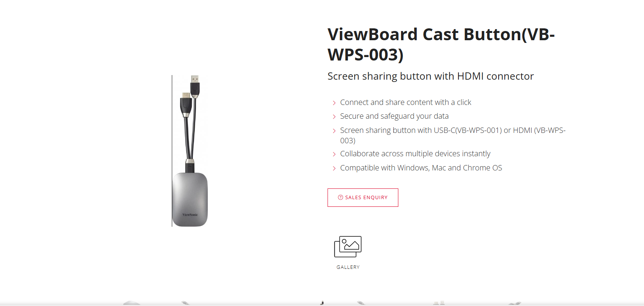Click the "Screen sharing button with HDMI connector" subtitle
Viewport: 644px width, 306px height.
tap(430, 76)
